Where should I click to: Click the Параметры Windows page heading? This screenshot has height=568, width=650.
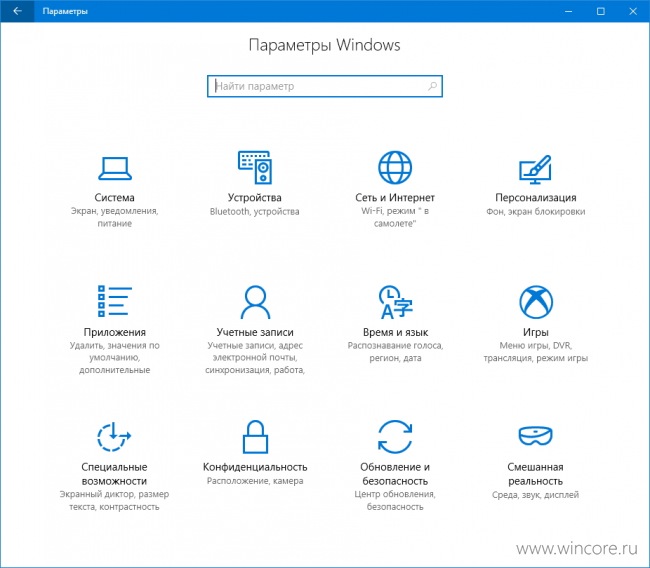(325, 45)
